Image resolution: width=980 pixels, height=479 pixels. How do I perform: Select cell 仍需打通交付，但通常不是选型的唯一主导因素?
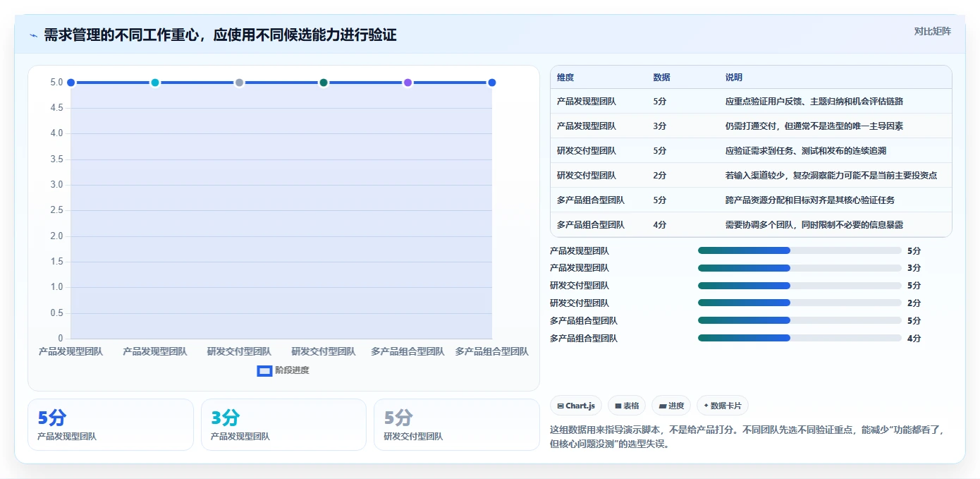click(814, 126)
